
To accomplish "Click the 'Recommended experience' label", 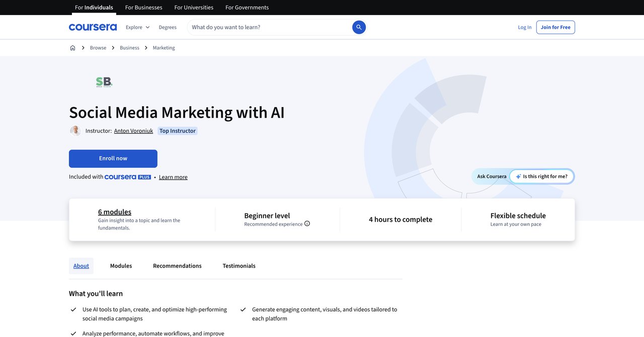I will tap(273, 224).
